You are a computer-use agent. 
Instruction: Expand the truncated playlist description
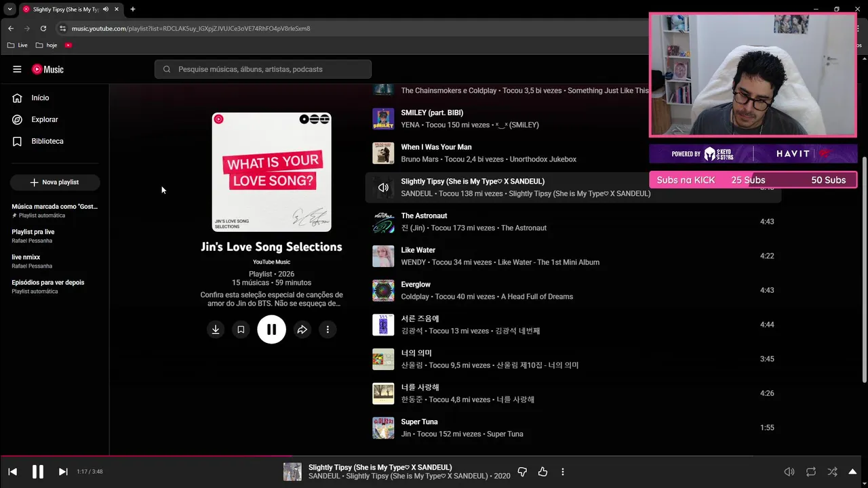pyautogui.click(x=271, y=299)
